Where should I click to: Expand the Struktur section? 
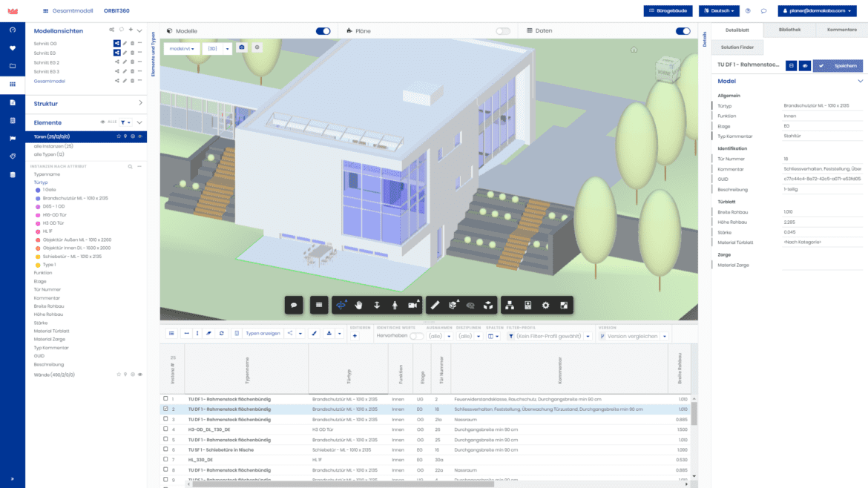click(x=140, y=103)
